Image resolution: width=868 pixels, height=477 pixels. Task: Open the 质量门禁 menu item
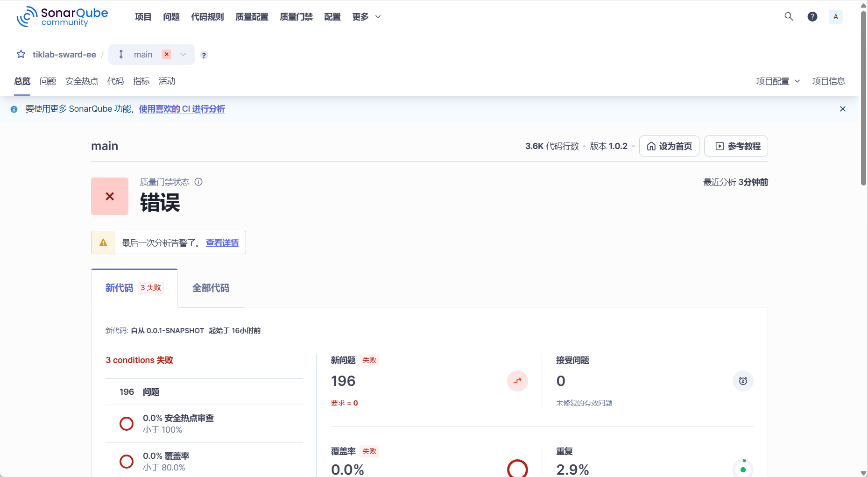(296, 16)
